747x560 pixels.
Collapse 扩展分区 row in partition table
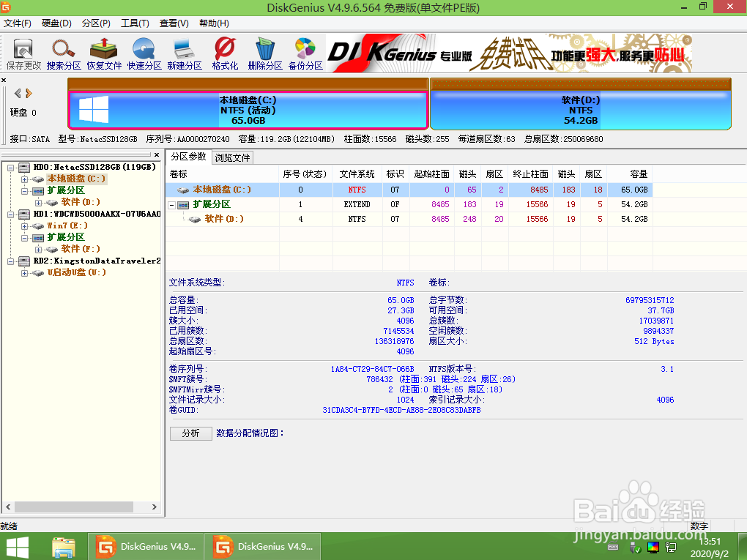[172, 205]
